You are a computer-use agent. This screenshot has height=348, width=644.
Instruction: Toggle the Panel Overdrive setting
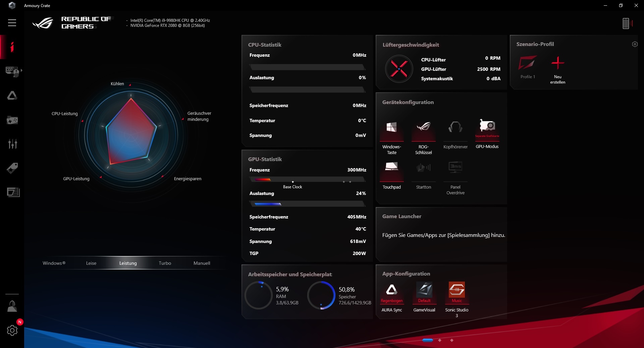pos(455,167)
